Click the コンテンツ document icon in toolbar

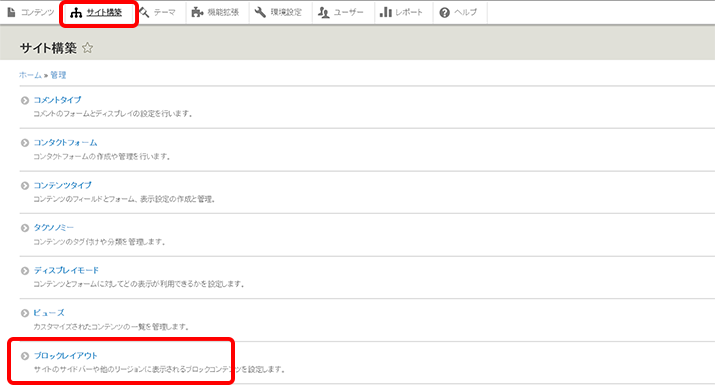[x=11, y=12]
